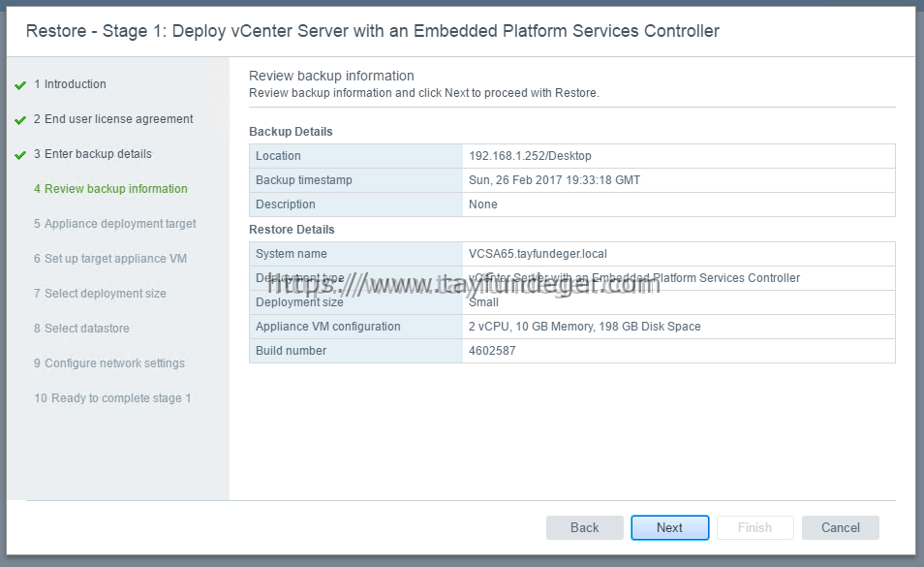Click the Description label cell
Viewport: 924px width, 567px height.
click(355, 205)
